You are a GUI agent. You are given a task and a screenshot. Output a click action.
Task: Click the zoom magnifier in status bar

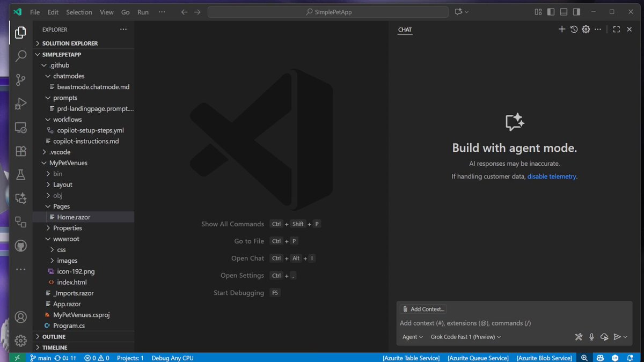click(584, 358)
